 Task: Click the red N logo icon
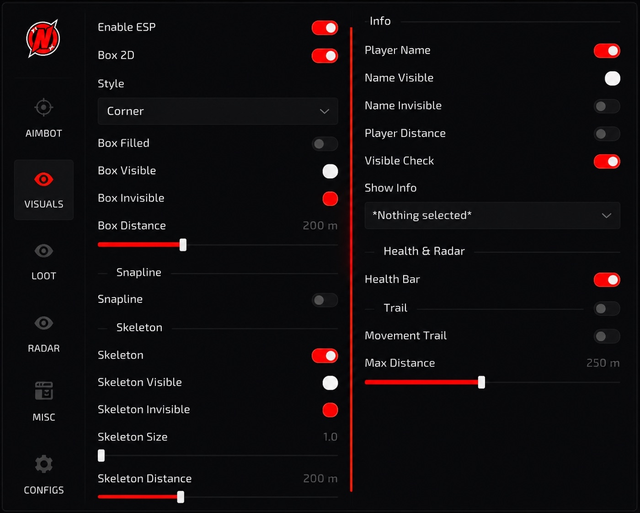tap(43, 38)
